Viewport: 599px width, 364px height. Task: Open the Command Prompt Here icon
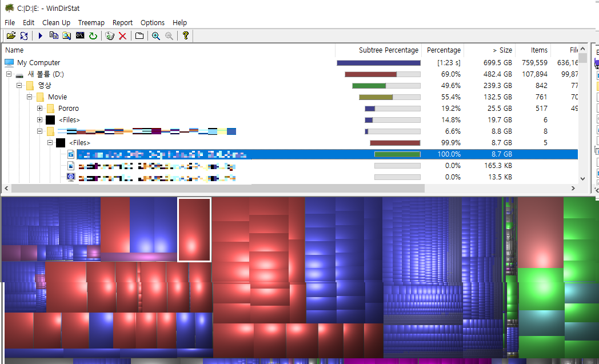click(80, 35)
